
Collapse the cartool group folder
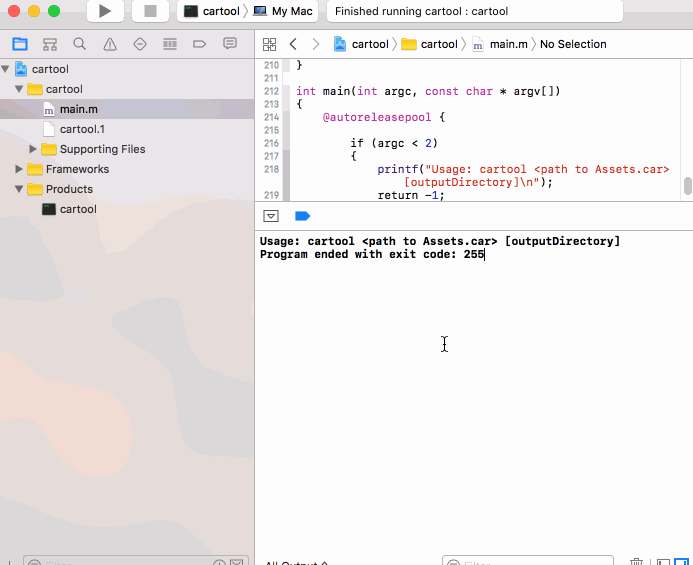point(19,89)
